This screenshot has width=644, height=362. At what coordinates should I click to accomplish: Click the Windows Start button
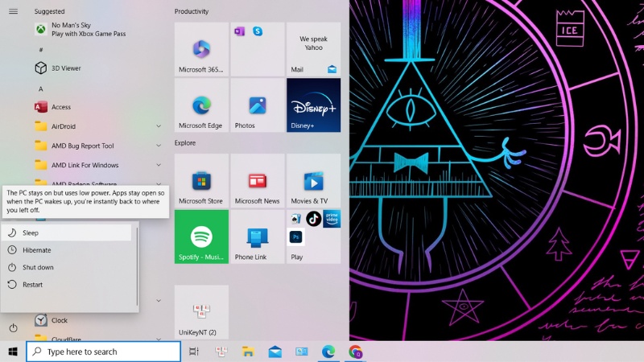click(13, 352)
